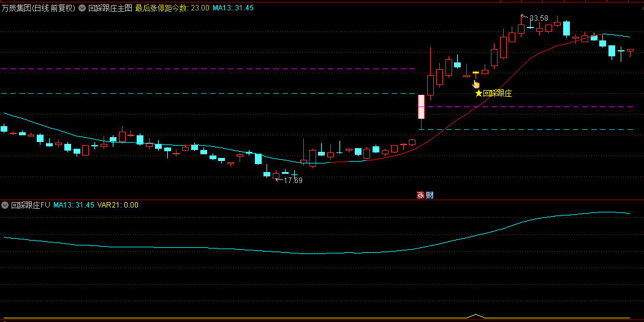This screenshot has width=644, height=322.
Task: Click the 回踩跟庄主图 indicator name
Action: click(x=110, y=8)
